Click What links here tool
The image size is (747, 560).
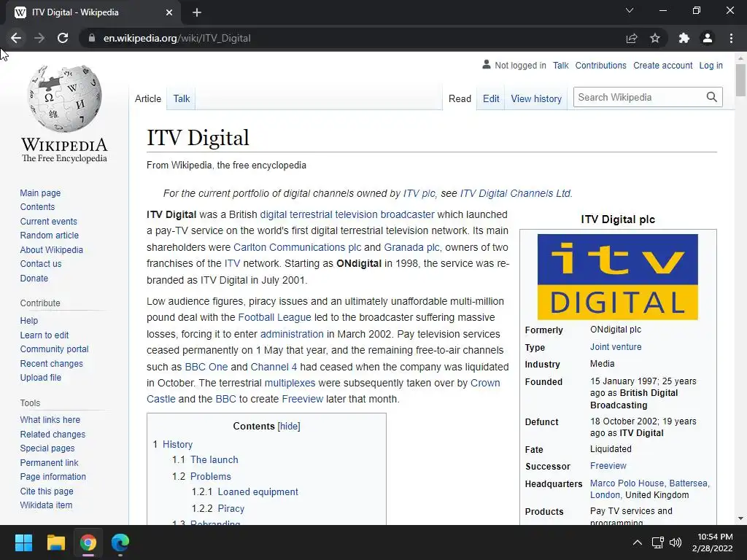pos(50,419)
